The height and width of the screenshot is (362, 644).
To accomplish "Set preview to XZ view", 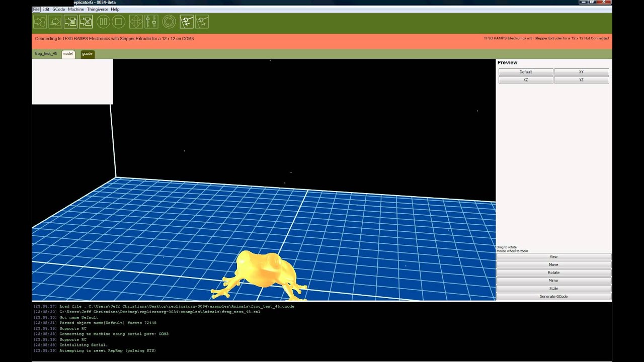I will click(x=526, y=80).
